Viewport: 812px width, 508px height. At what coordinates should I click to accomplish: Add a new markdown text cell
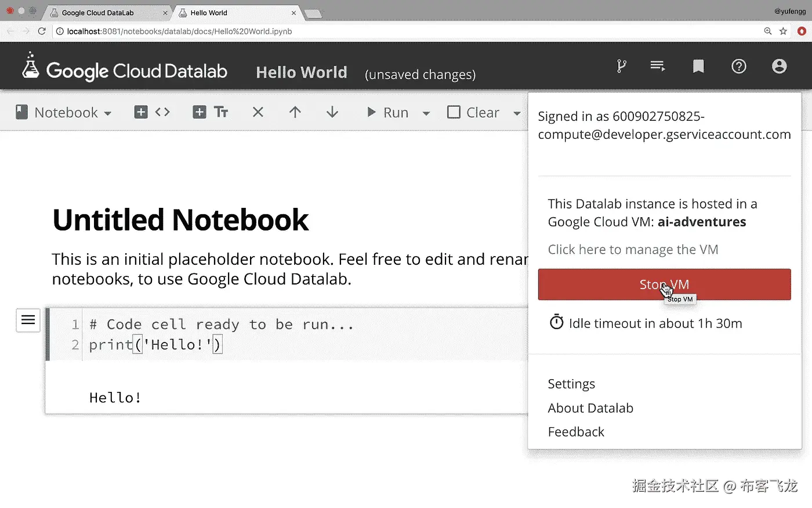pos(211,112)
